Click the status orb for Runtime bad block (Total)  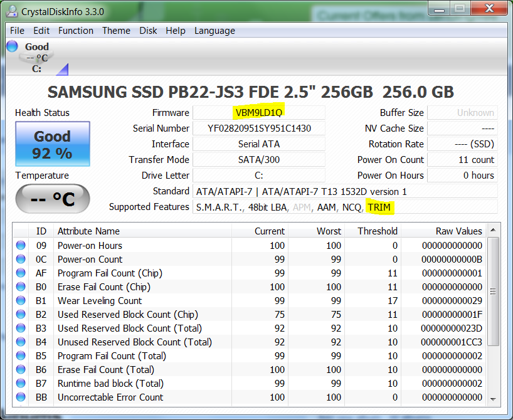click(x=21, y=383)
